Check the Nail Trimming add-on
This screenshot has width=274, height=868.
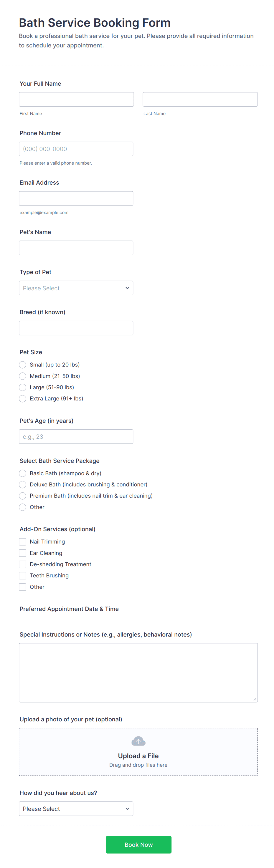[23, 541]
